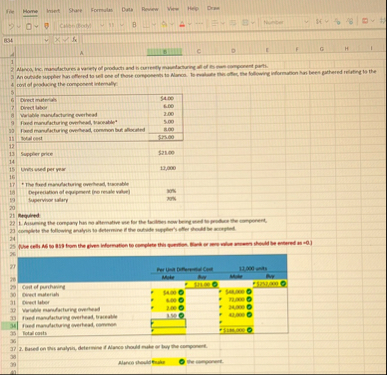Select the column D header
387x375 pixels.
click(x=233, y=51)
